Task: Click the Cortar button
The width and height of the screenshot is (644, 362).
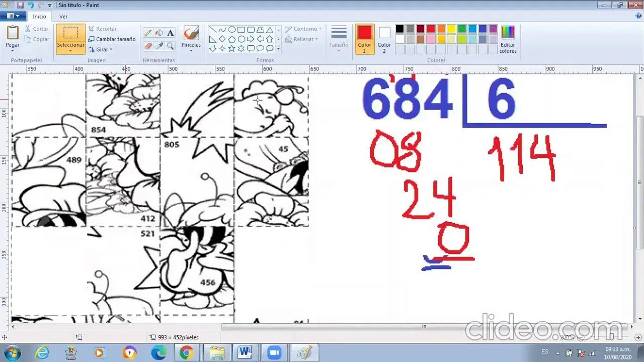Action: pyautogui.click(x=37, y=29)
